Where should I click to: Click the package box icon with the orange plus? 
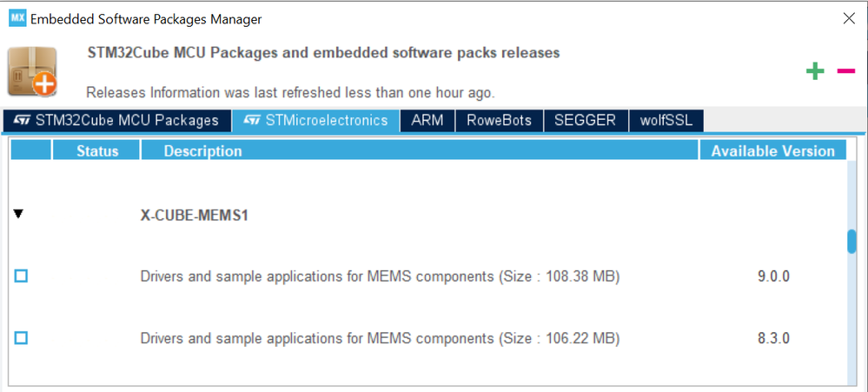(x=32, y=70)
